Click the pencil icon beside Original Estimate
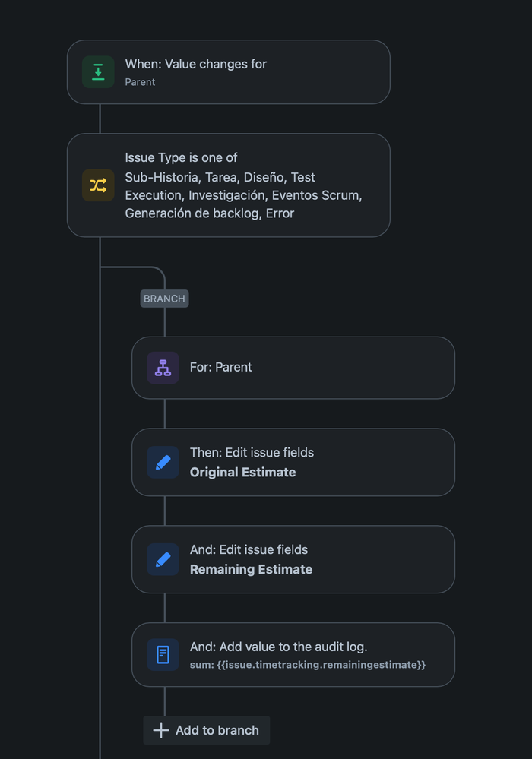 click(x=163, y=462)
